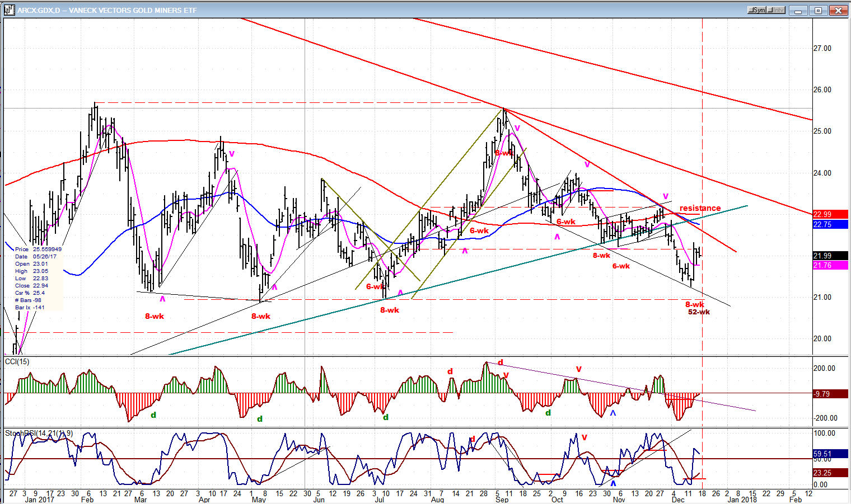
Task: Minimize the GDX chart window
Action: [799, 10]
